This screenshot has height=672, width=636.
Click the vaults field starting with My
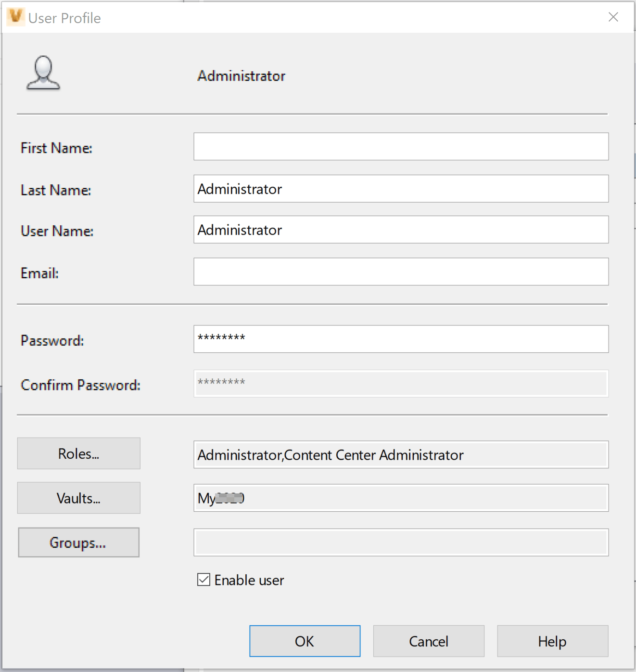click(x=401, y=498)
